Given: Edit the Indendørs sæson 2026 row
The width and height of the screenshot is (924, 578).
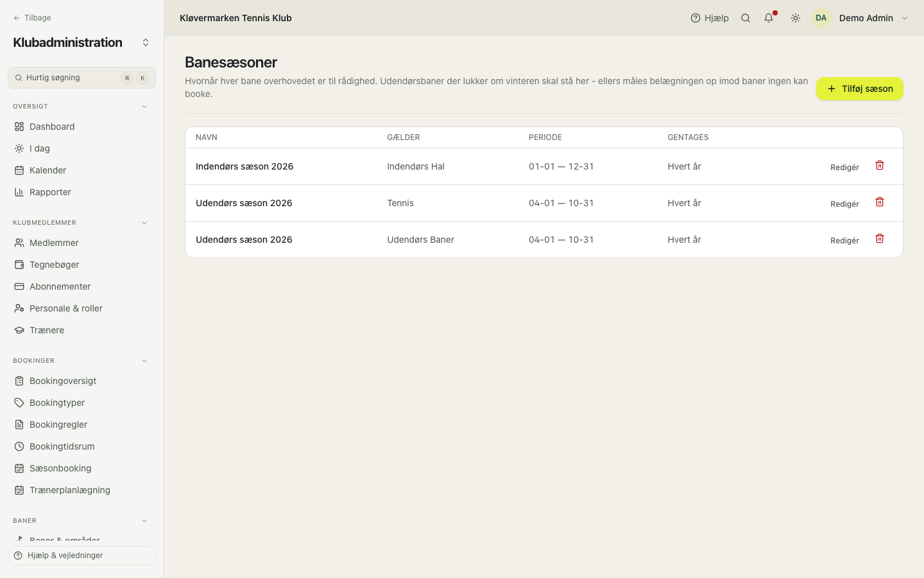Looking at the screenshot, I should point(844,167).
